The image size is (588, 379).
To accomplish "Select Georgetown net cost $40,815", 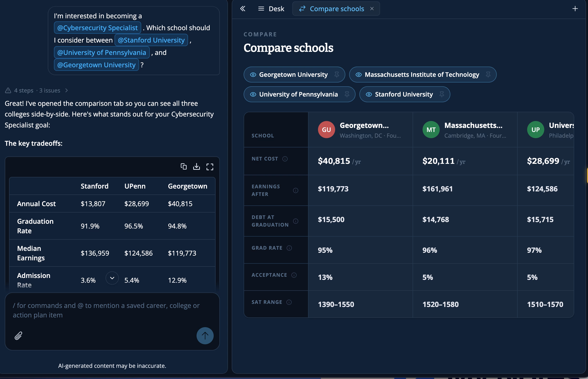I will pyautogui.click(x=334, y=161).
